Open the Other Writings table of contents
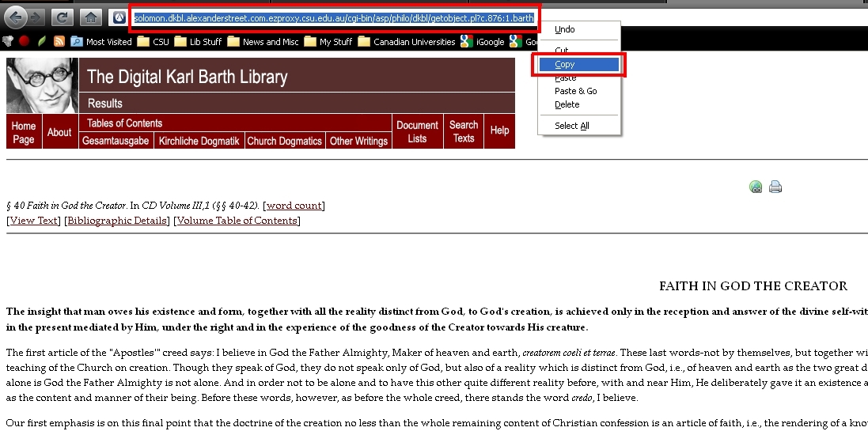Screen dimensions: 868x431 click(358, 141)
